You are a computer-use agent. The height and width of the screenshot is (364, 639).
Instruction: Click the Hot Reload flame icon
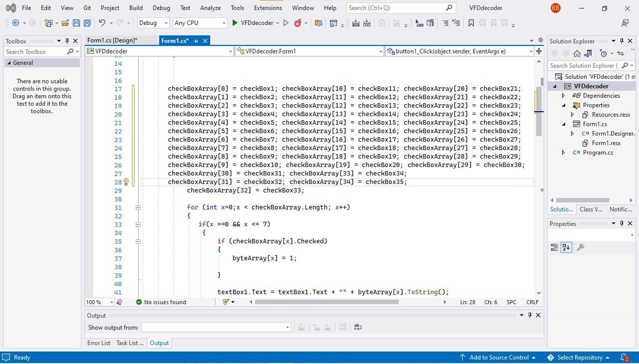pyautogui.click(x=298, y=23)
